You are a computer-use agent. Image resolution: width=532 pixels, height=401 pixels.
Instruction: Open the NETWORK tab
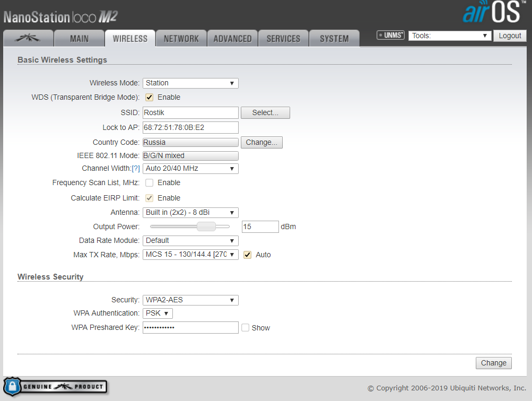click(x=181, y=38)
